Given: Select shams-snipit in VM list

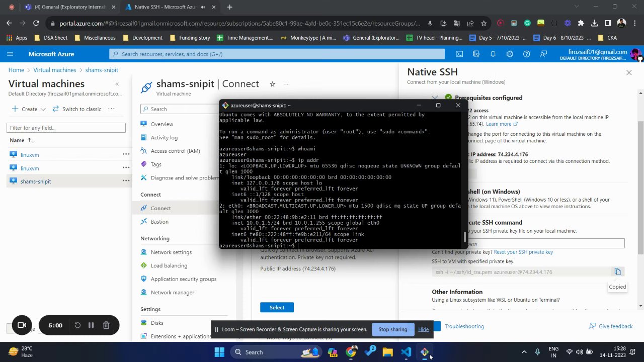Looking at the screenshot, I should point(36,181).
